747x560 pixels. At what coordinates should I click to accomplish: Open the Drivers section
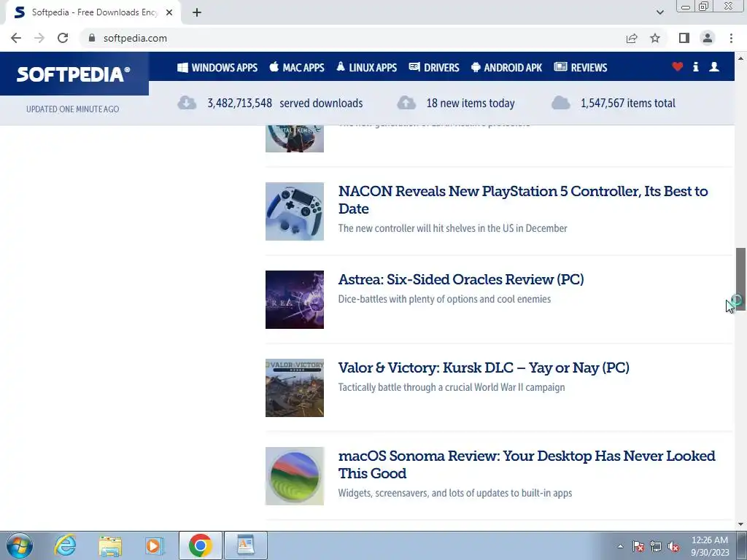click(434, 68)
